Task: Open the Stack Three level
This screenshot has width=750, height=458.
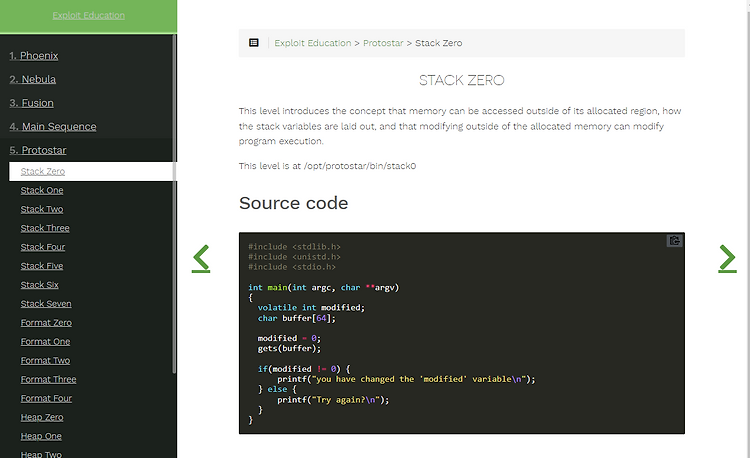Action: click(45, 228)
